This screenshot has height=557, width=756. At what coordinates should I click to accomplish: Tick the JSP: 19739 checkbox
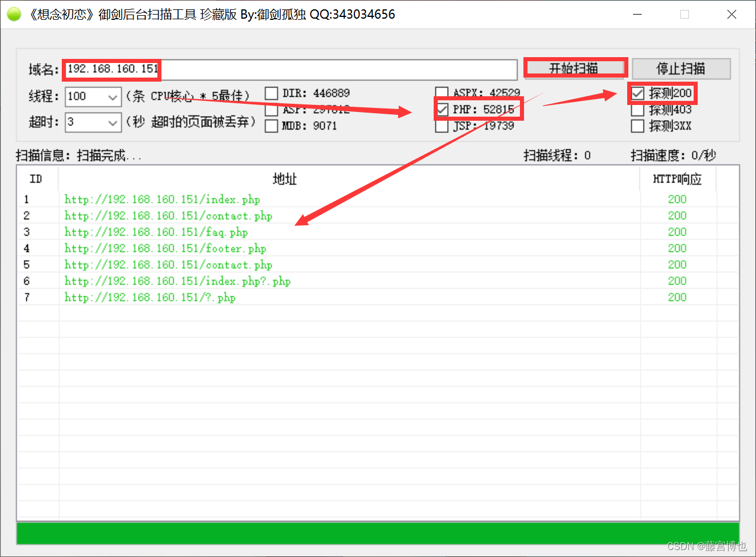pyautogui.click(x=442, y=126)
